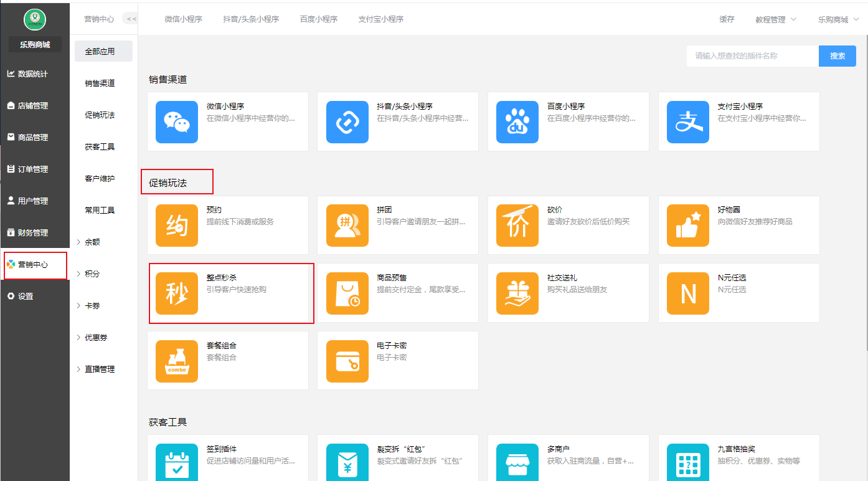868x481 pixels.
Task: Select the 砍价 bargain plugin icon
Action: tap(517, 226)
